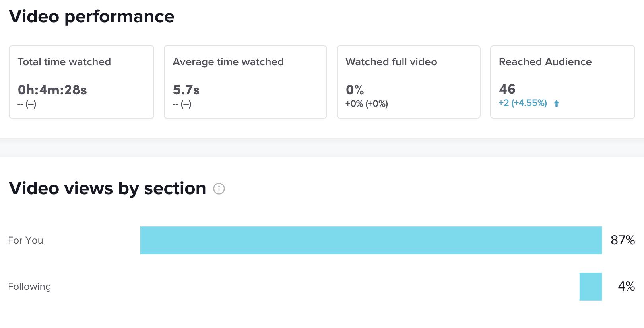The width and height of the screenshot is (644, 328).
Task: Select the Watched full video label
Action: point(391,62)
